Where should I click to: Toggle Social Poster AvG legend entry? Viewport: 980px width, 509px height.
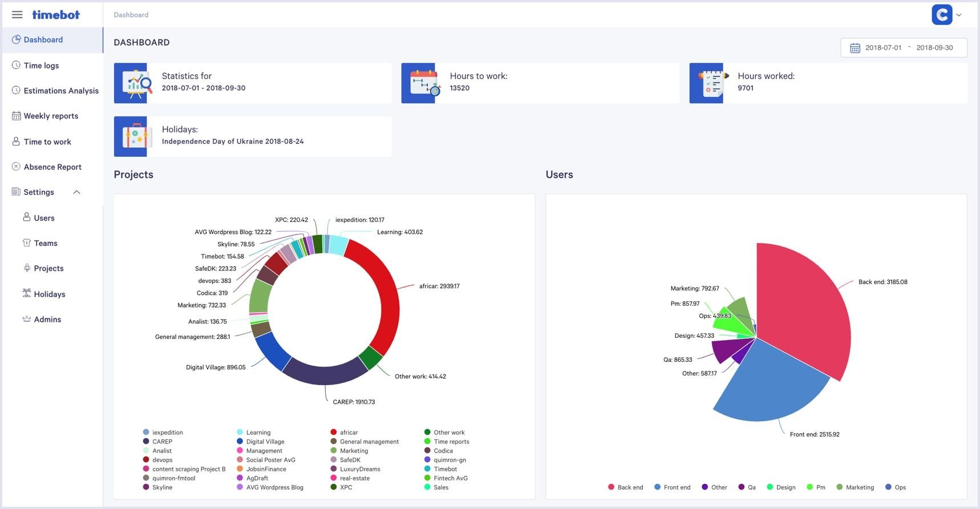coord(266,460)
